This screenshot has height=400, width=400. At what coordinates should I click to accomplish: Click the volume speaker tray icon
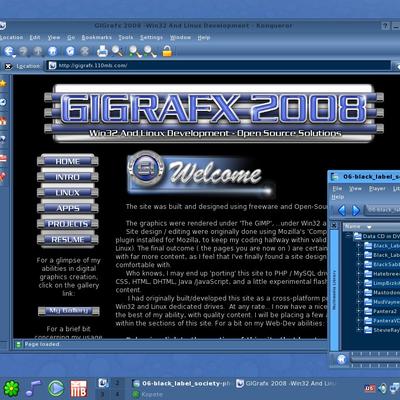[x=383, y=388]
